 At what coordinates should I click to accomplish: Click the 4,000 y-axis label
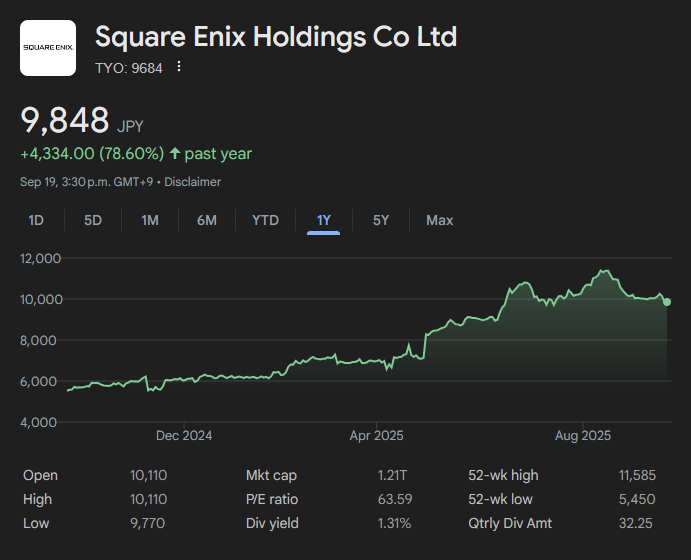39,423
